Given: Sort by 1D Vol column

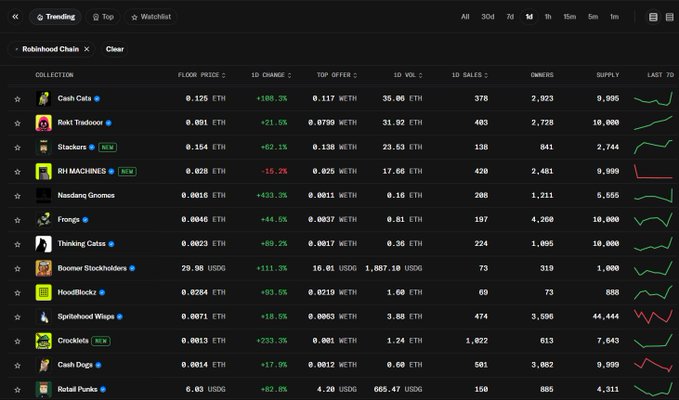Looking at the screenshot, I should tap(407, 75).
